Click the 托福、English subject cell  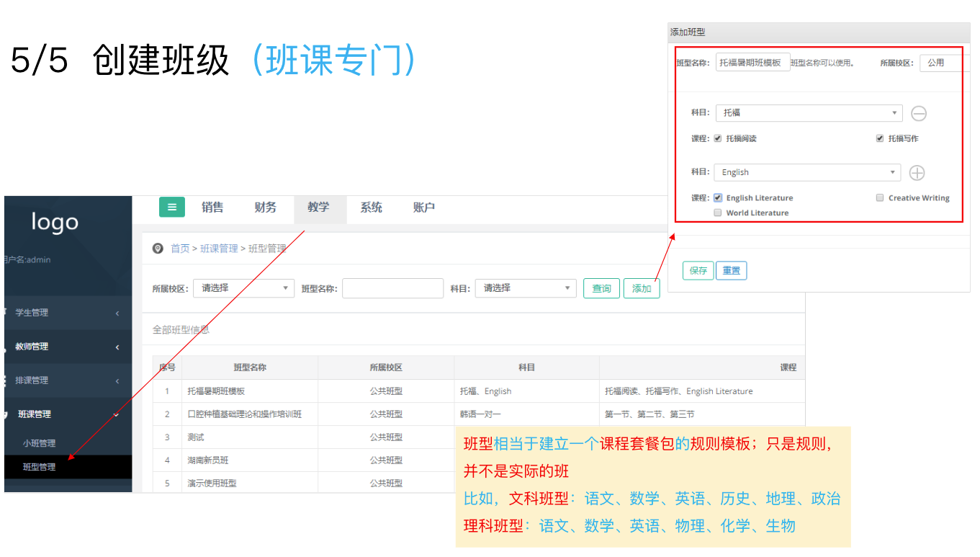pos(486,391)
